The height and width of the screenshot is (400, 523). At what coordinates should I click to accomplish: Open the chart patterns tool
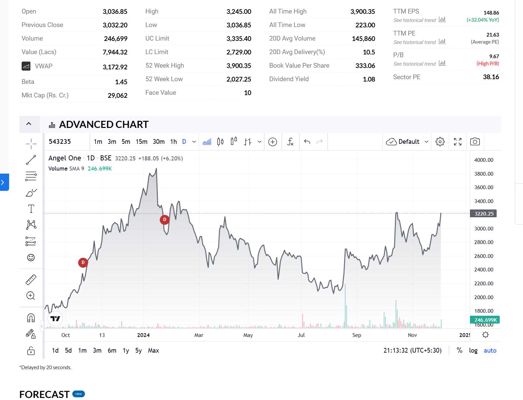point(31,225)
